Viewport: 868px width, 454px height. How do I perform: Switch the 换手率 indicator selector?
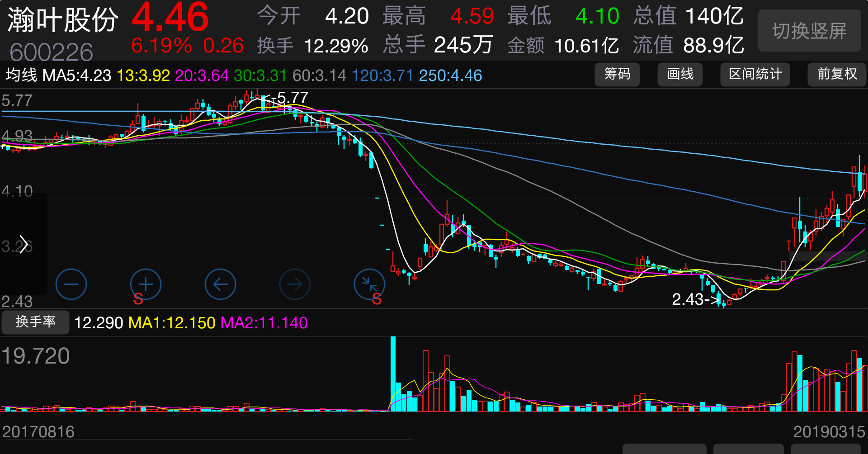35,322
